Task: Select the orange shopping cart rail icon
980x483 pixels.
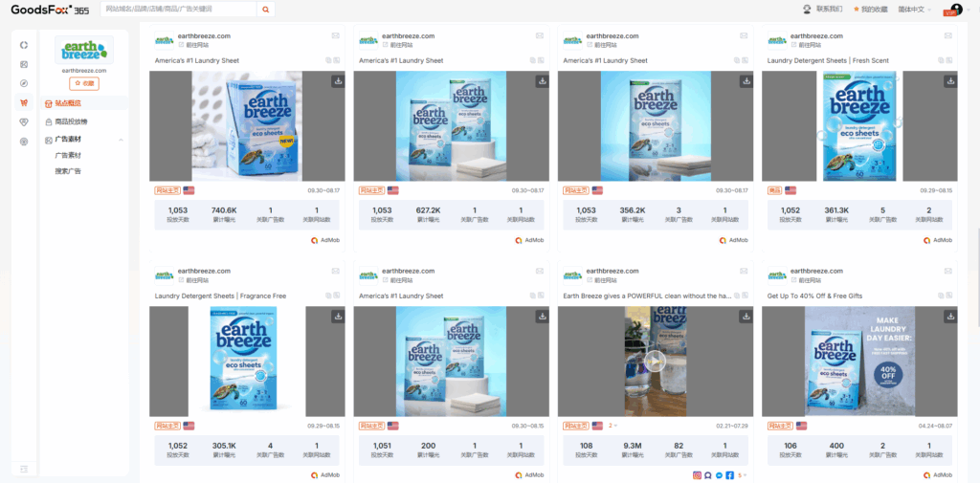Action: click(x=24, y=102)
